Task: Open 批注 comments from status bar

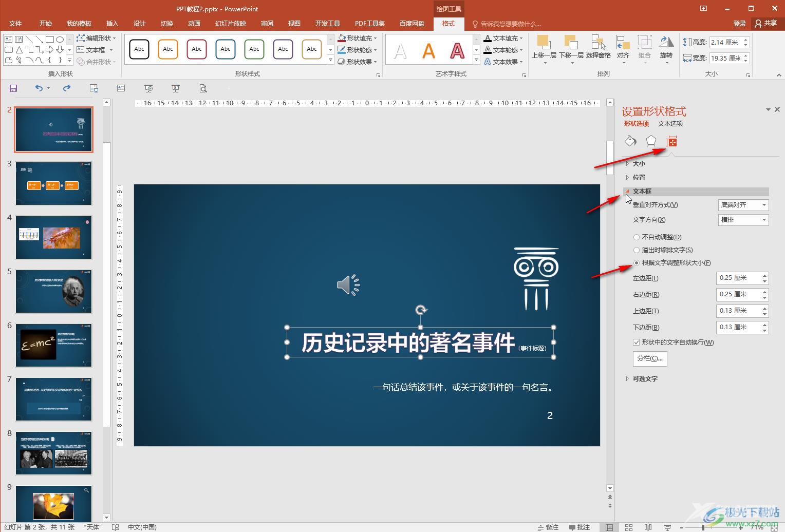Action: (x=580, y=527)
